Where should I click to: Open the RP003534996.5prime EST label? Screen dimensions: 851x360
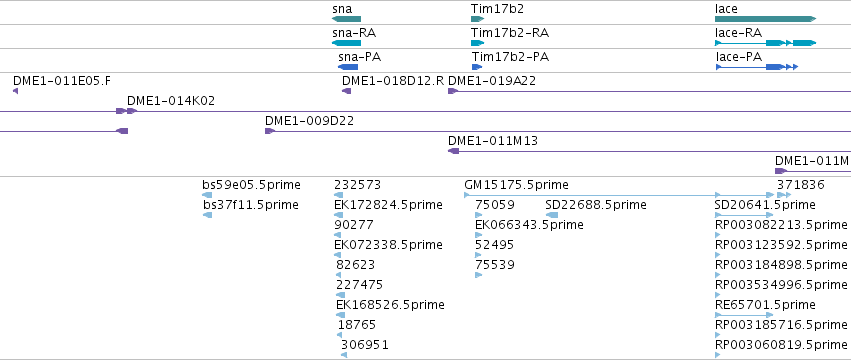(782, 285)
